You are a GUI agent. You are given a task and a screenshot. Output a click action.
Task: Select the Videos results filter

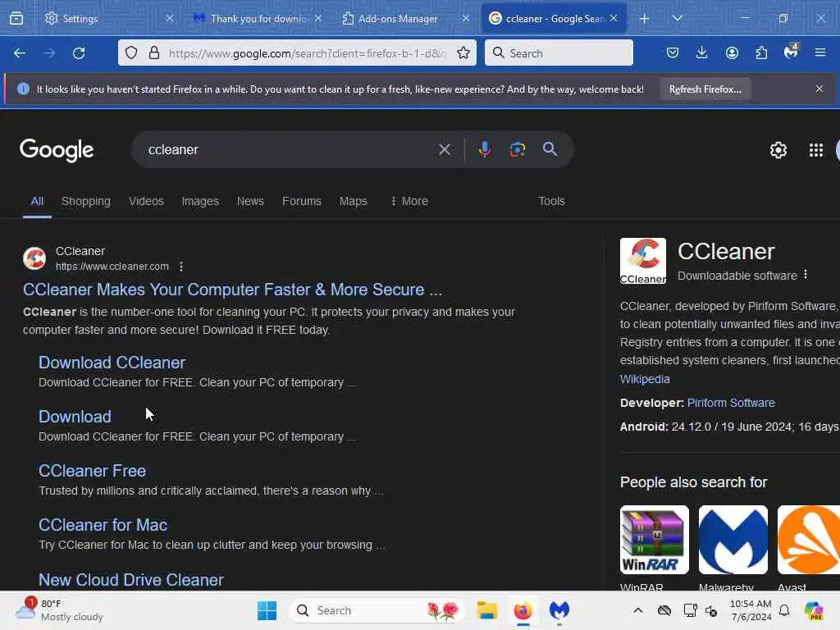[x=146, y=201]
